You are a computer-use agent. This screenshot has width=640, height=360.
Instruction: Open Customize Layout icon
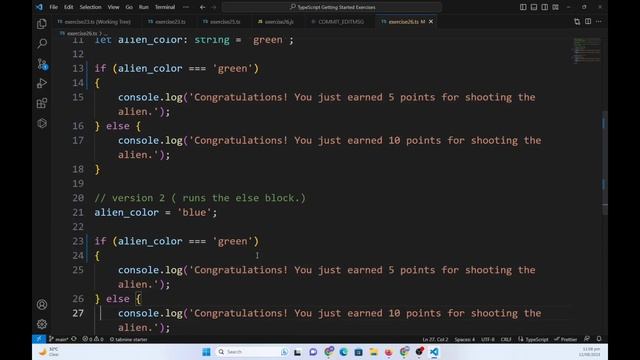point(556,7)
